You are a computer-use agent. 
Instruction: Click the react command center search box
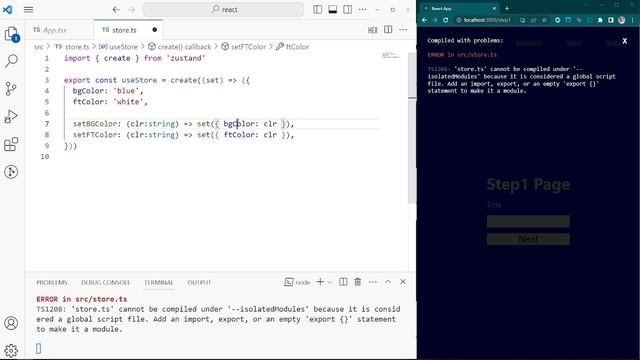click(x=224, y=9)
